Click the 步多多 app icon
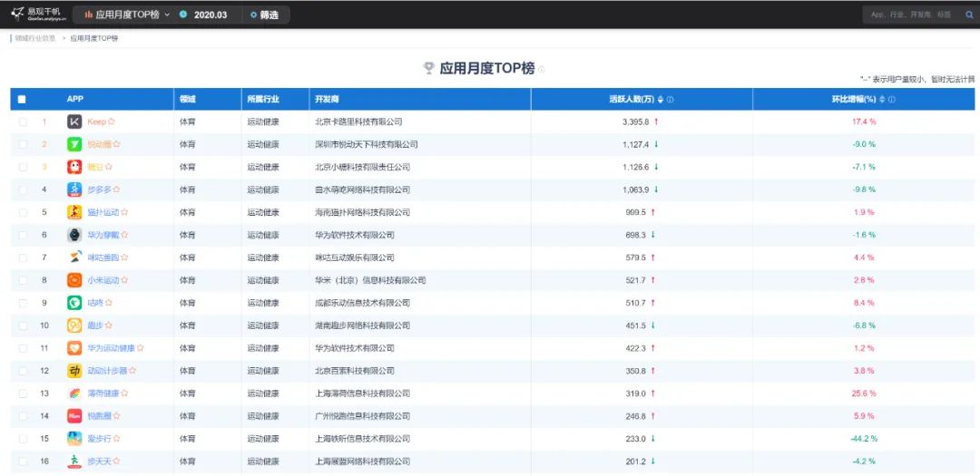This screenshot has height=476, width=980. point(74,189)
